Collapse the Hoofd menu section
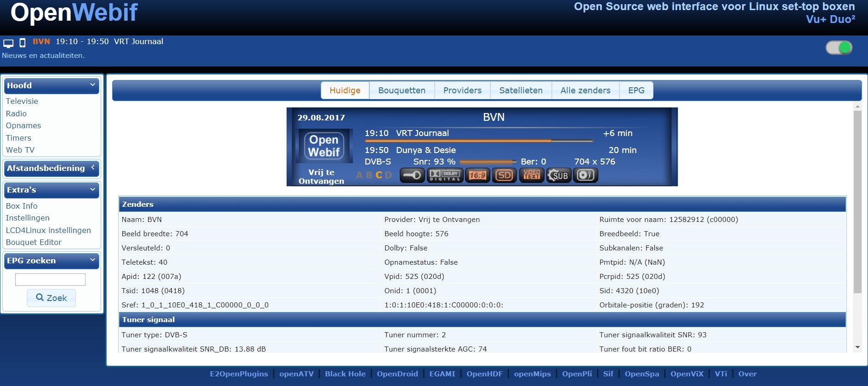This screenshot has width=868, height=386. pyautogui.click(x=51, y=85)
